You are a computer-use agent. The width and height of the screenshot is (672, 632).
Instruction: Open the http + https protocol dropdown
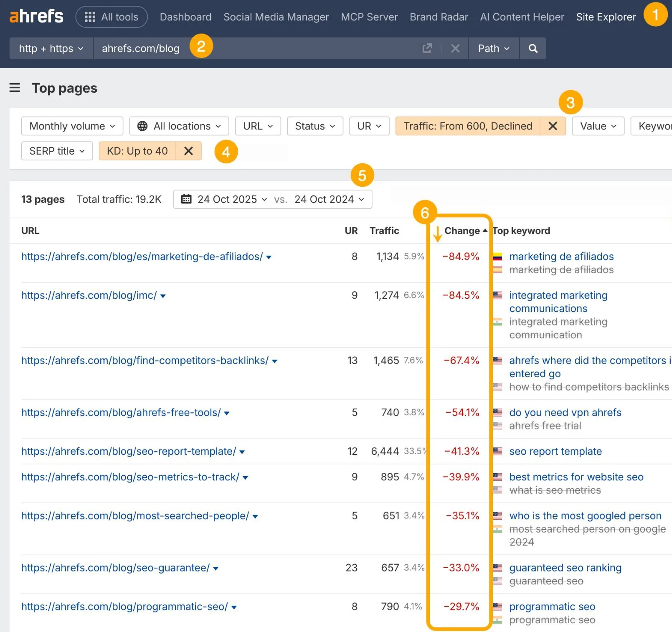pyautogui.click(x=51, y=48)
